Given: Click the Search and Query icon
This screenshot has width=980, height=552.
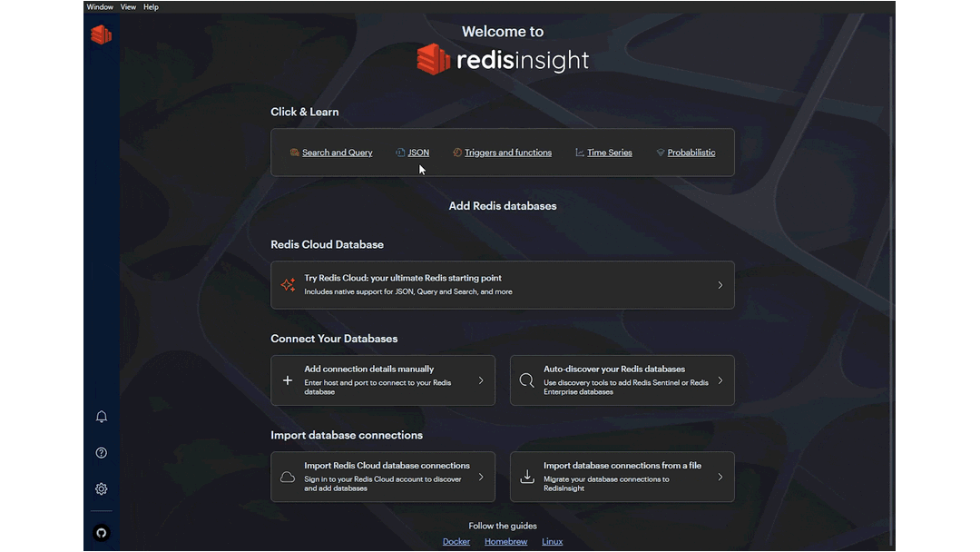Looking at the screenshot, I should point(294,153).
